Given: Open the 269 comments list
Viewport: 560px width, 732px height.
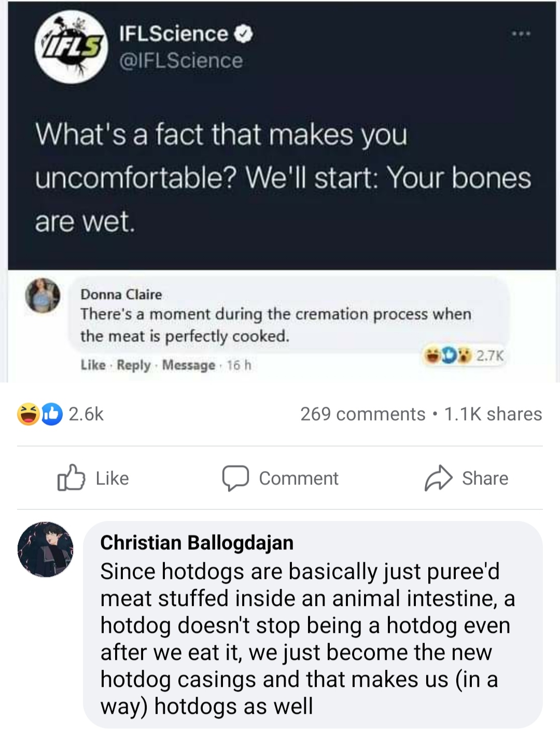Looking at the screenshot, I should [x=362, y=414].
